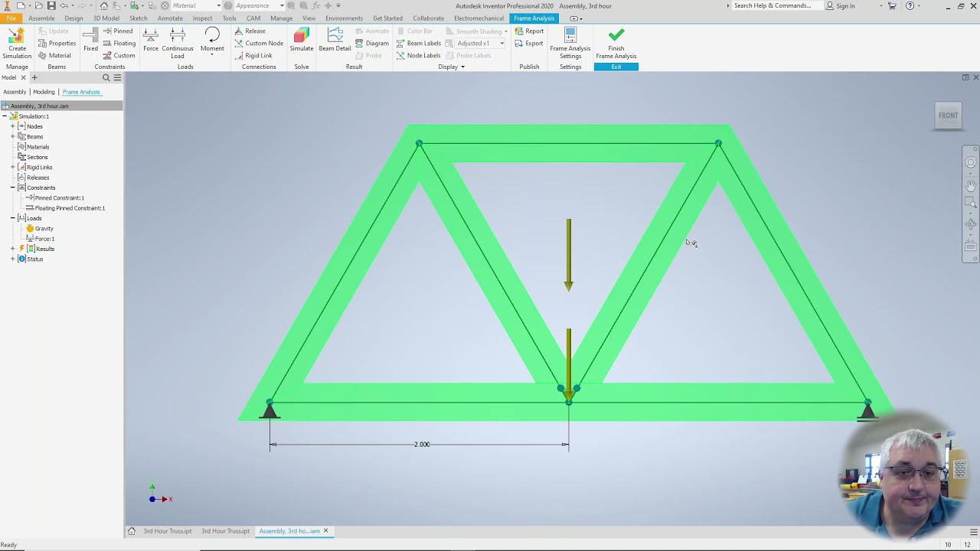
Task: Select Floating Pinned Constraint:1 in browser
Action: [x=70, y=208]
